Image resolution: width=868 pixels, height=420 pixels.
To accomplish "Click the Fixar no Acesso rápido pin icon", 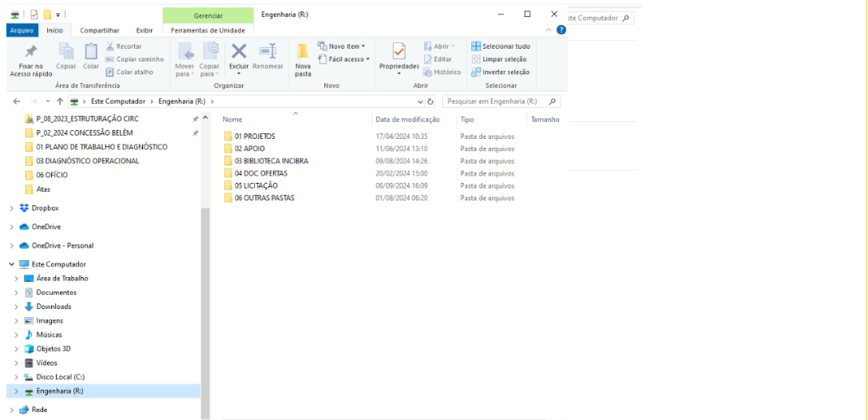I will (30, 52).
